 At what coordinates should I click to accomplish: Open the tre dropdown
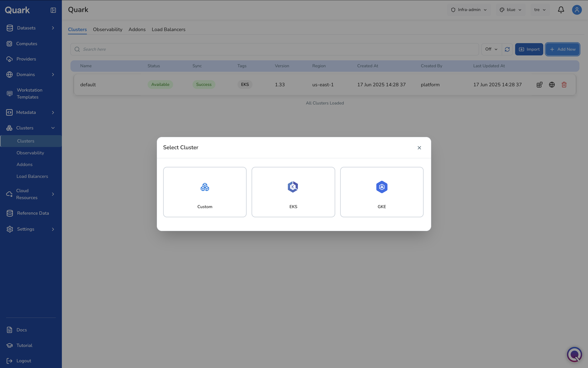(540, 10)
